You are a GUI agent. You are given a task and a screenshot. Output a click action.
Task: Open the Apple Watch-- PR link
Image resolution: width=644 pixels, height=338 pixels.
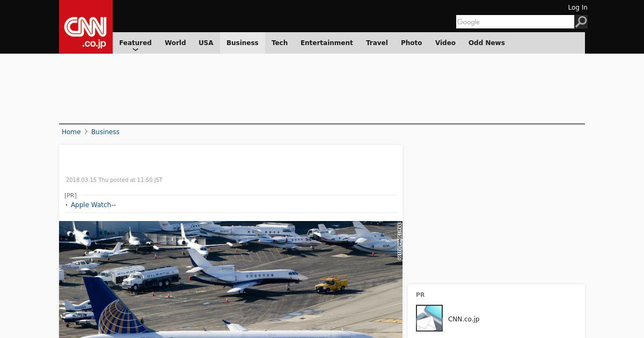click(93, 205)
